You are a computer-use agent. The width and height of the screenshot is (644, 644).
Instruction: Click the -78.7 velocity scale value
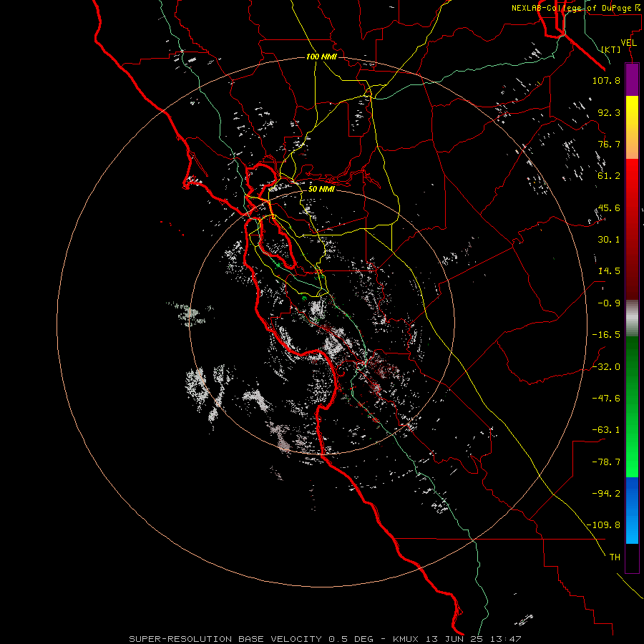click(606, 462)
